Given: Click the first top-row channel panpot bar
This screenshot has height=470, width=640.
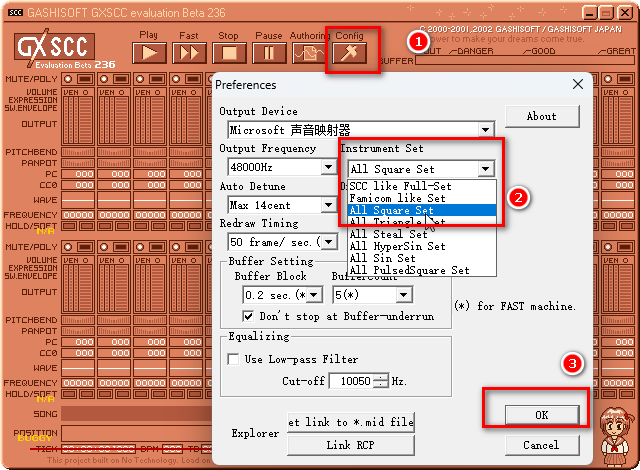Looking at the screenshot, I should (x=78, y=163).
